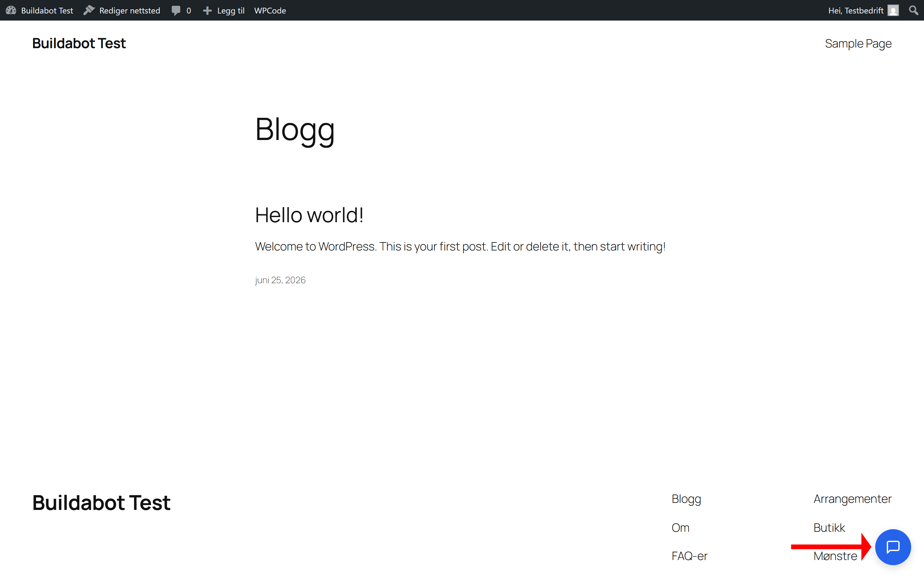Click the comments speech bubble icon

(x=176, y=10)
